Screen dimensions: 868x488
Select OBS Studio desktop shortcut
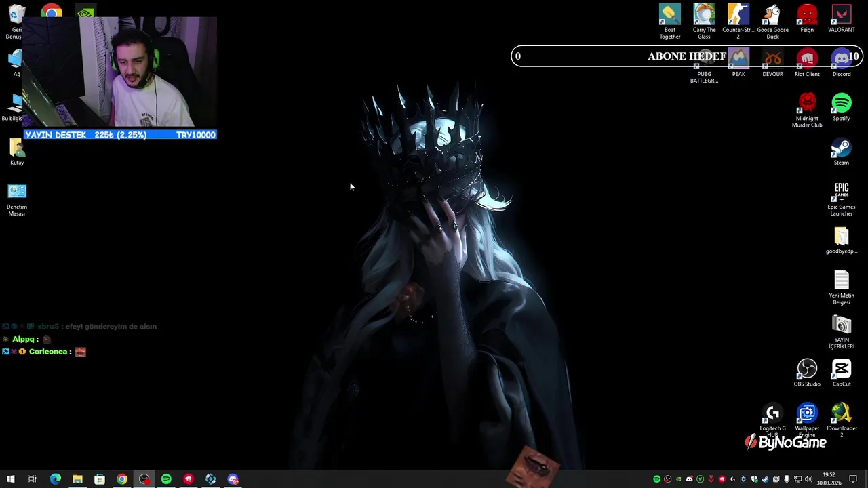click(807, 373)
